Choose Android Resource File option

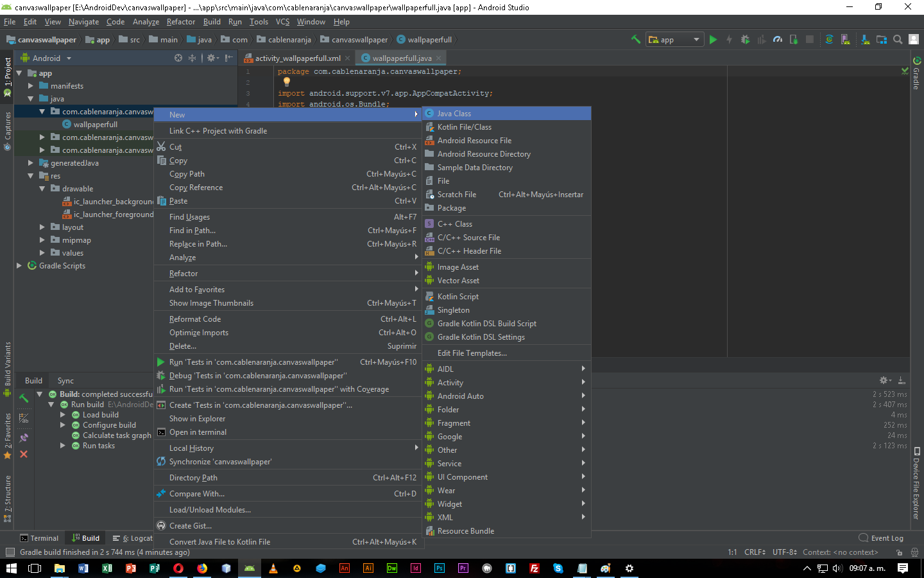coord(506,141)
